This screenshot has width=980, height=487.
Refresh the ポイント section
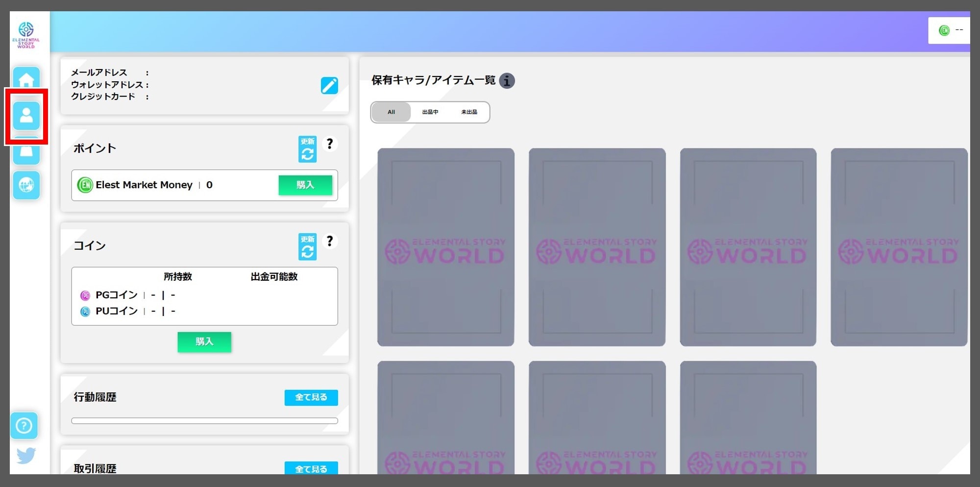307,149
